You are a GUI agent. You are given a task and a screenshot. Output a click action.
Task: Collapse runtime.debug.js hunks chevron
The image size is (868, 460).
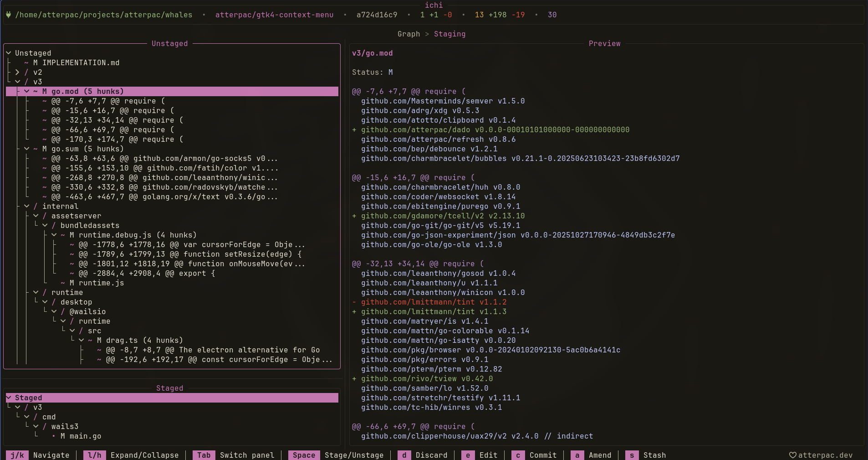(x=54, y=235)
